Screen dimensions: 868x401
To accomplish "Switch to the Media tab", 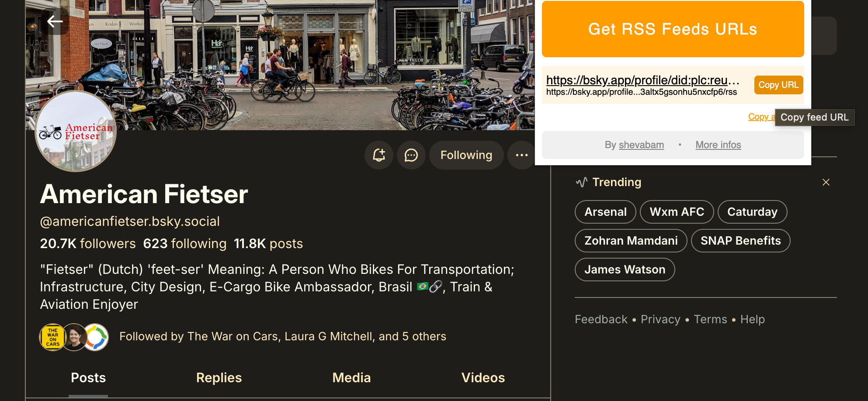I will pos(351,377).
